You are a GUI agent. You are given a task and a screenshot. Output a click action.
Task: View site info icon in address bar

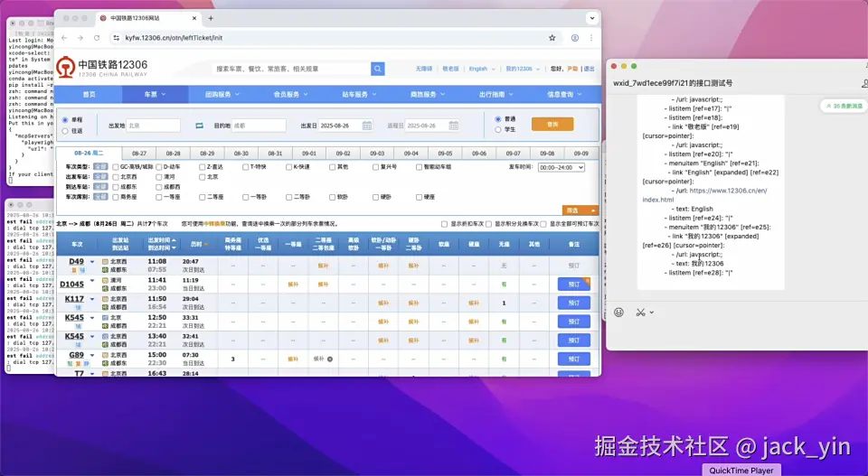point(116,38)
